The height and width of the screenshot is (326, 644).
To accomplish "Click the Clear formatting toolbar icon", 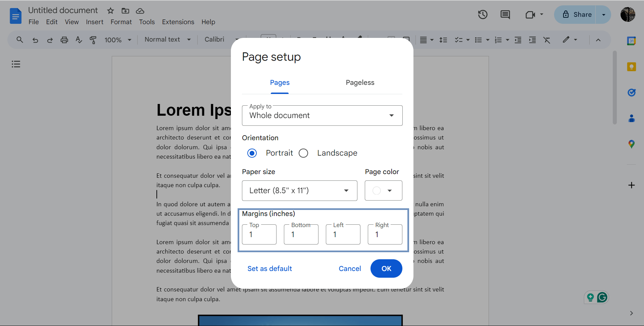I will pyautogui.click(x=547, y=40).
